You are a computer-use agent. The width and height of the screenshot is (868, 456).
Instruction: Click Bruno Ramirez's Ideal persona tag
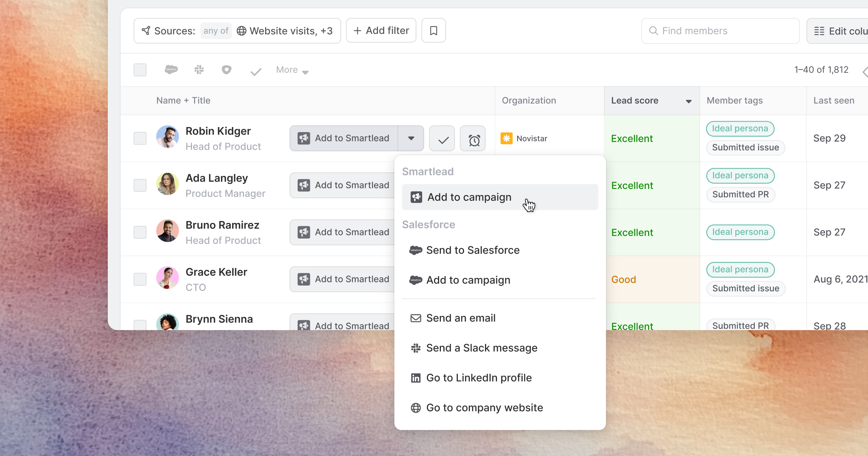pos(740,232)
